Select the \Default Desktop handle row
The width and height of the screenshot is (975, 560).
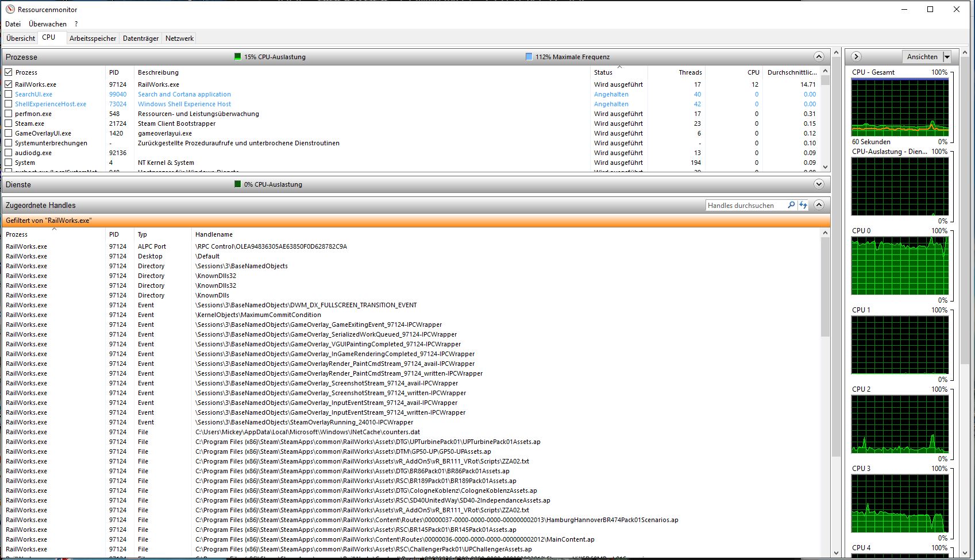coord(411,256)
